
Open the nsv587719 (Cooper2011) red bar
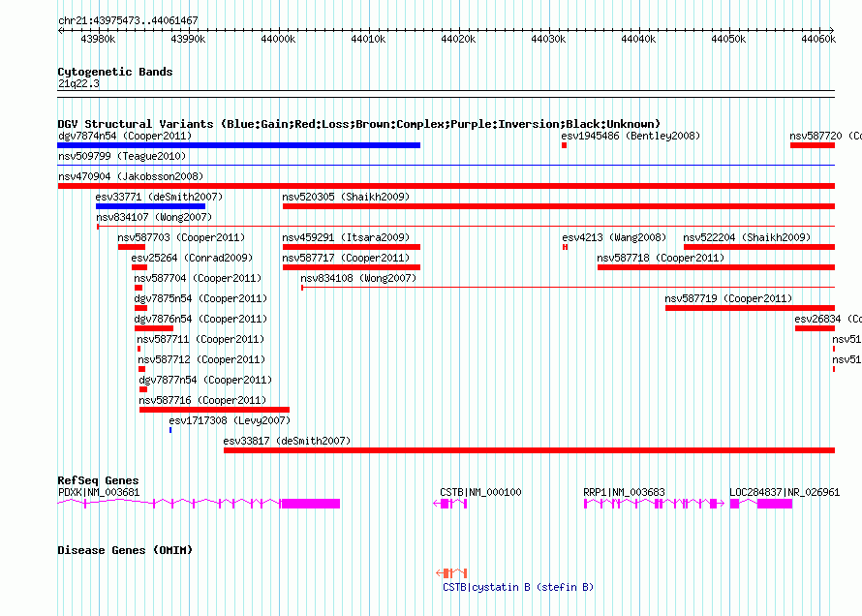(750, 308)
